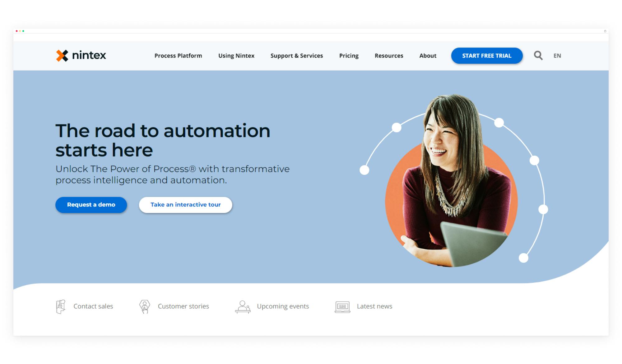Click the search icon
Viewport: 622px width, 364px height.
(x=538, y=56)
